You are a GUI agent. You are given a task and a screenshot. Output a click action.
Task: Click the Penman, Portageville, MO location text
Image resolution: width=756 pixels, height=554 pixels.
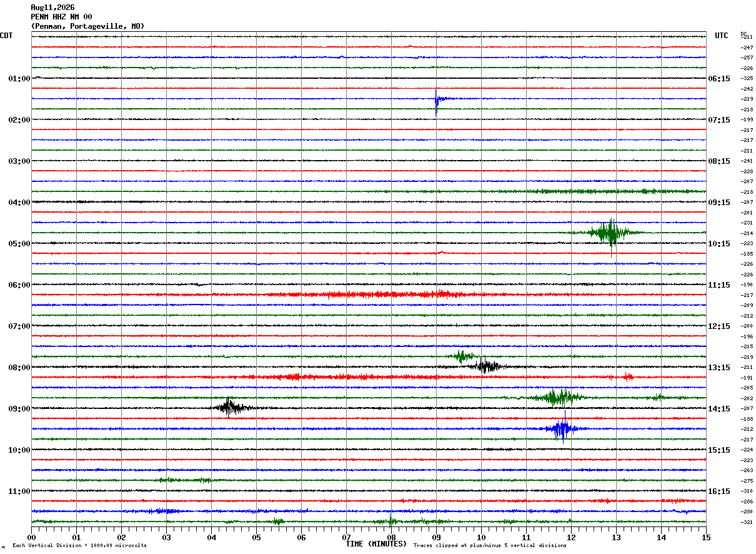point(87,26)
